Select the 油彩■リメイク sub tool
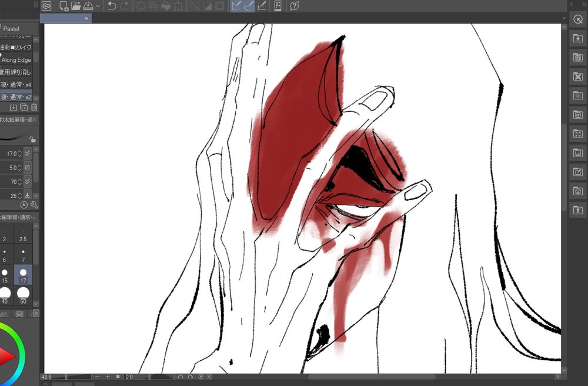588x386 pixels. pos(16,47)
